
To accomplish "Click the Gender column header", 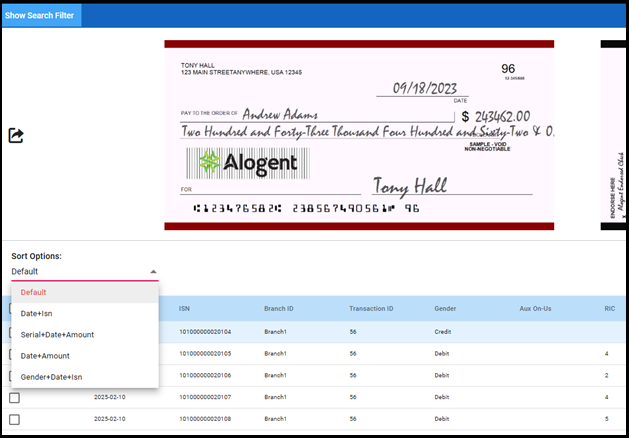I will [445, 308].
